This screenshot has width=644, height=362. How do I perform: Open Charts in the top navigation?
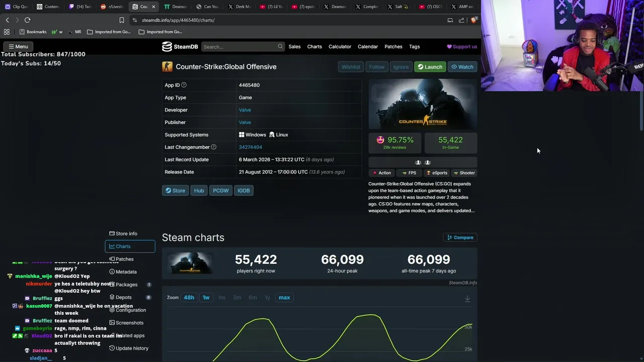314,47
